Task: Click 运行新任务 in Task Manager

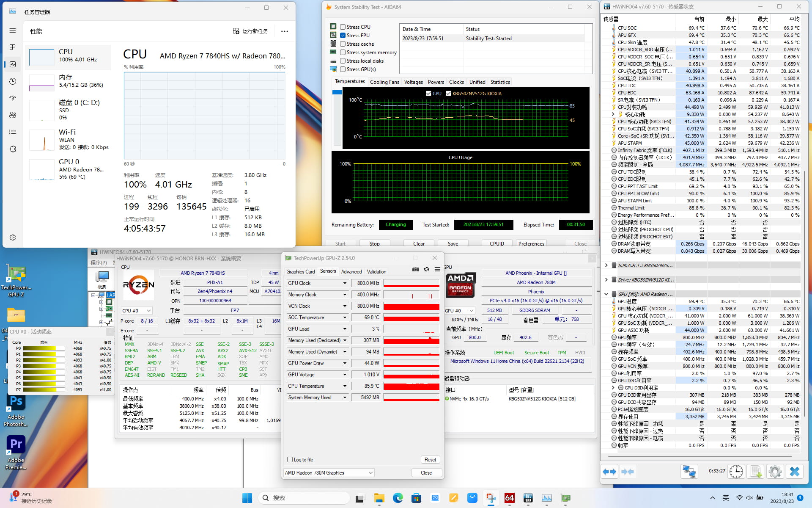Action: pos(250,31)
